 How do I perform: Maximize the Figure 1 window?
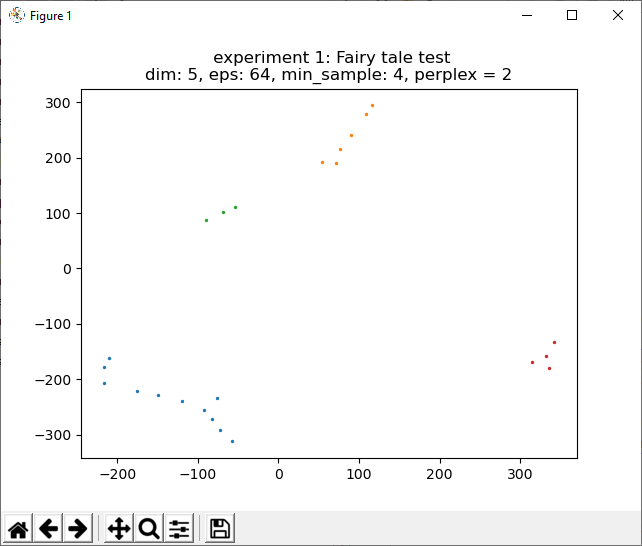(x=572, y=15)
